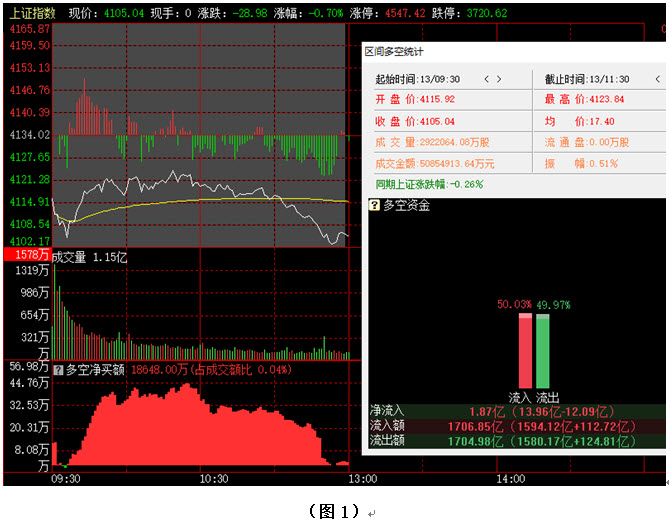Click the 截止时间 end time field
This screenshot has width=669, height=531.
[586, 79]
